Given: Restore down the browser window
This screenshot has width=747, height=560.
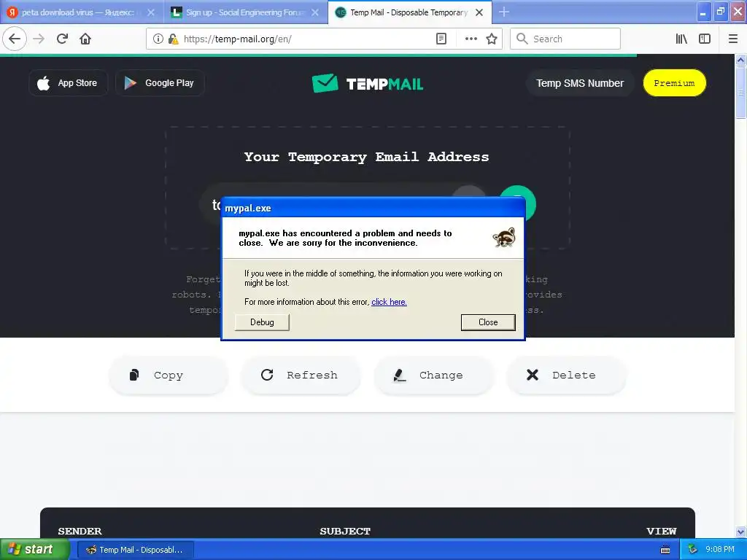Looking at the screenshot, I should click(721, 12).
